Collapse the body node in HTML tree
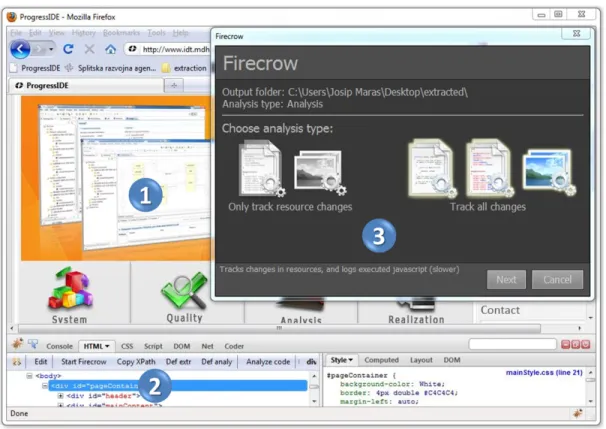 coord(29,375)
